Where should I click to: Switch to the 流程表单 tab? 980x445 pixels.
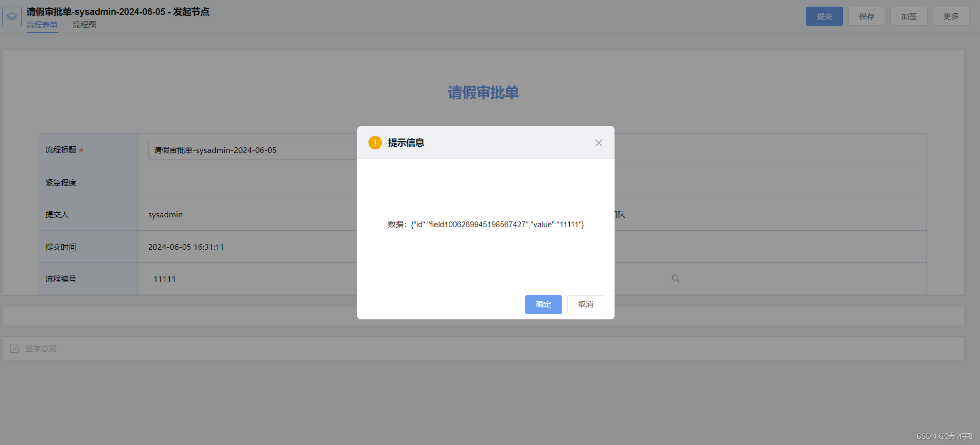(x=42, y=25)
